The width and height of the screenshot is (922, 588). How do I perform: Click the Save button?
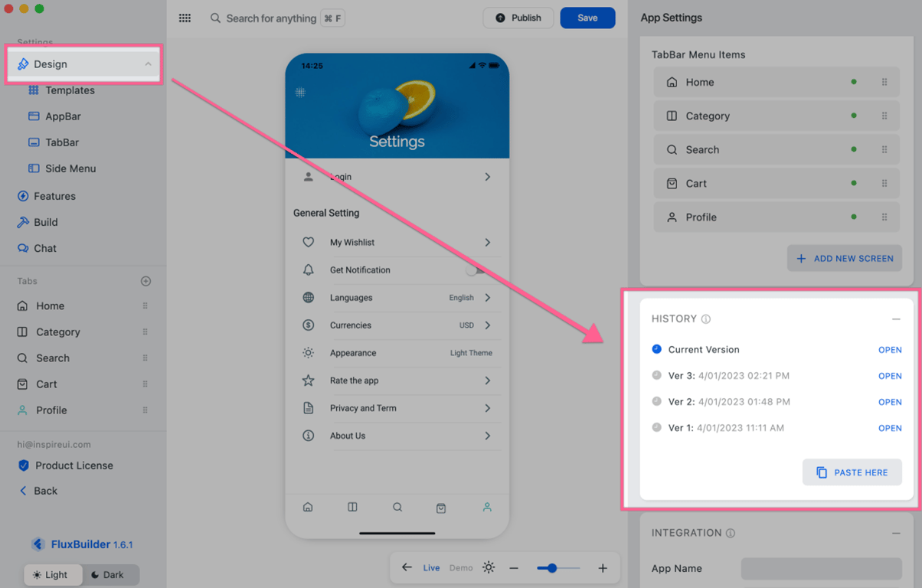click(x=587, y=18)
